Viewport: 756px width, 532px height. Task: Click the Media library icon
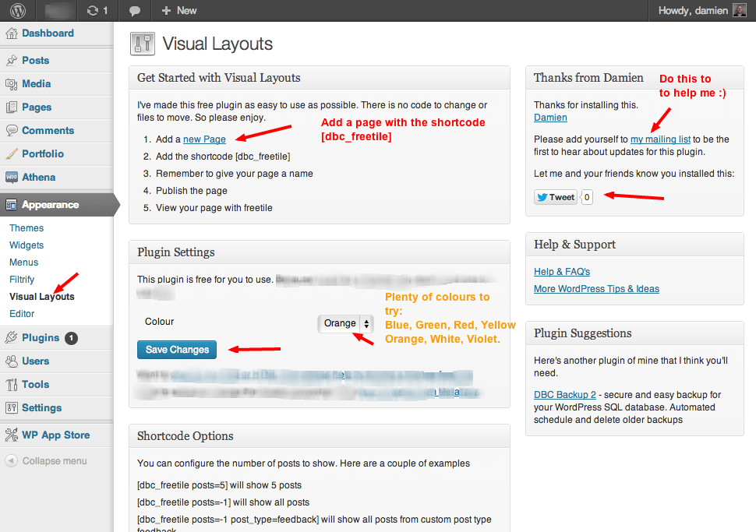click(x=12, y=84)
